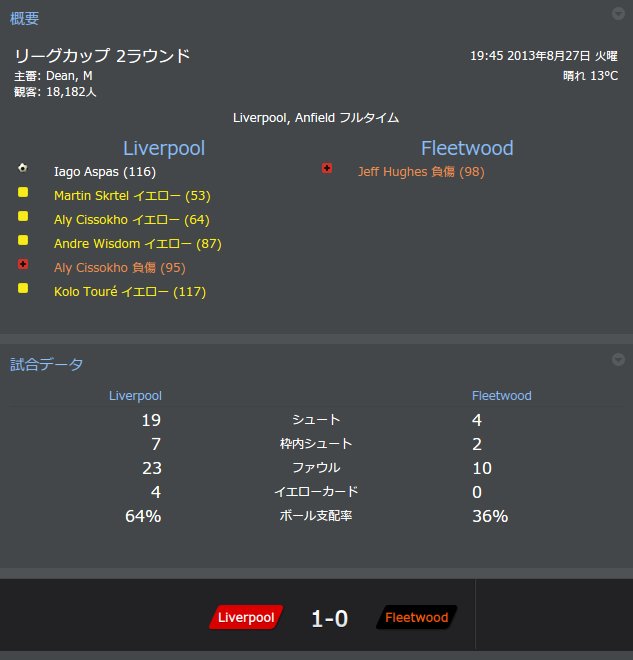Screen dimensions: 633x660
Task: Open the Fleetwood team heading link
Action: 467,148
